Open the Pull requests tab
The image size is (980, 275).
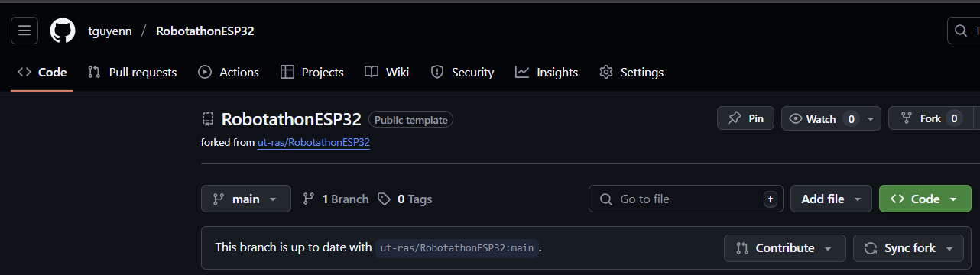pyautogui.click(x=132, y=73)
